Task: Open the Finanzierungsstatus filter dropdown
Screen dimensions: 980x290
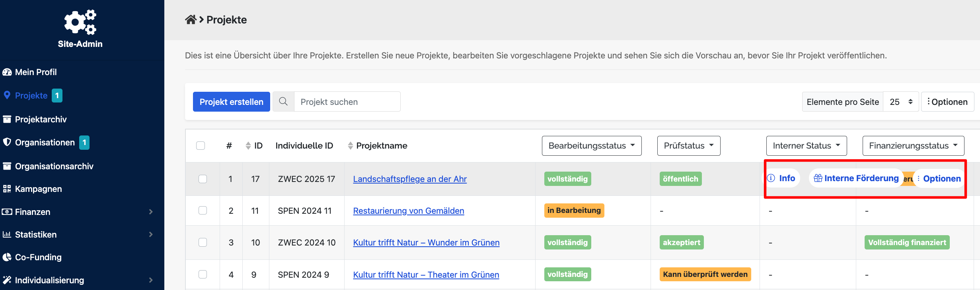Action: [913, 146]
